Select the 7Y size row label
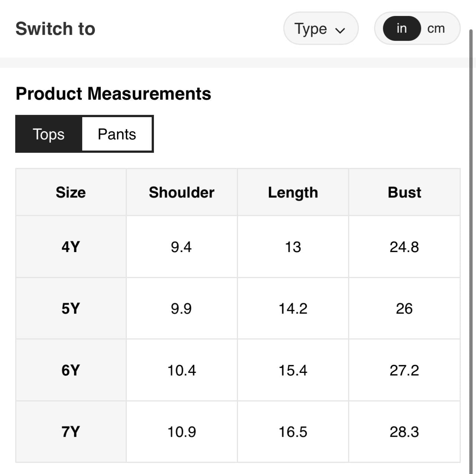The height and width of the screenshot is (474, 476). [71, 432]
